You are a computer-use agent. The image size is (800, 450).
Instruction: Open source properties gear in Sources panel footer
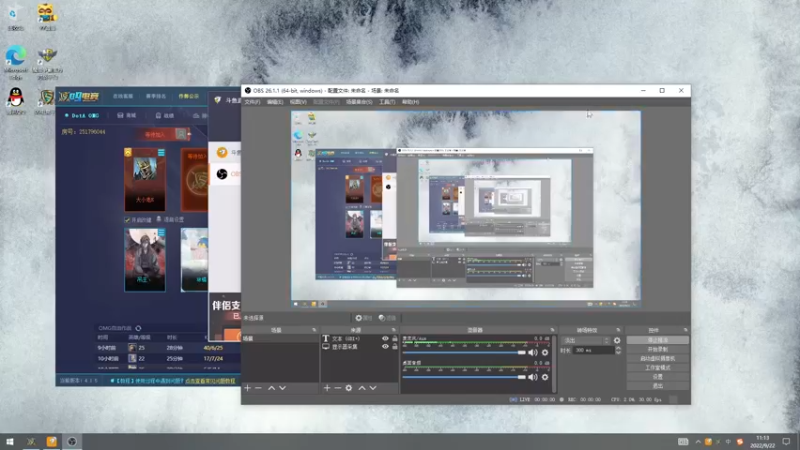coord(349,388)
